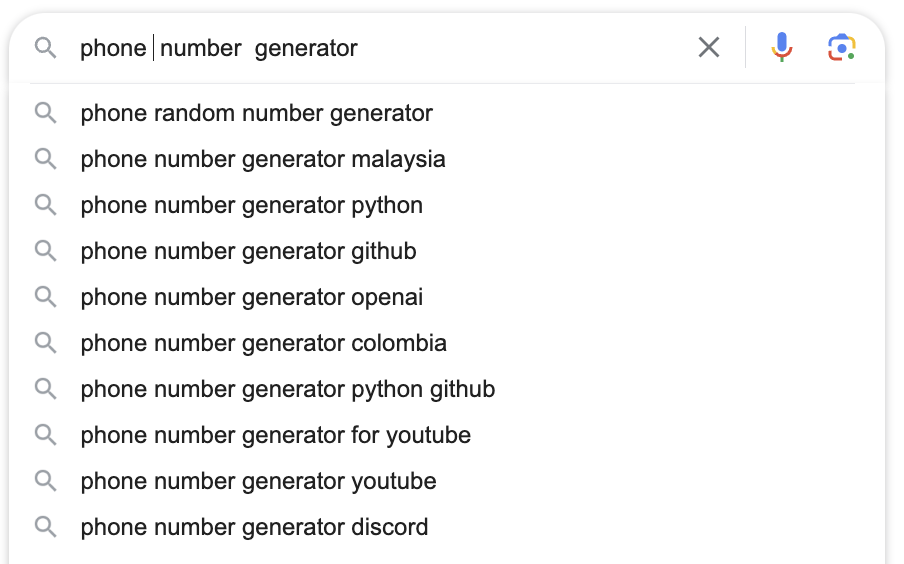Click magnifier icon beside 'colombia' suggestion
Image resolution: width=904 pixels, height=564 pixels.
click(x=45, y=343)
